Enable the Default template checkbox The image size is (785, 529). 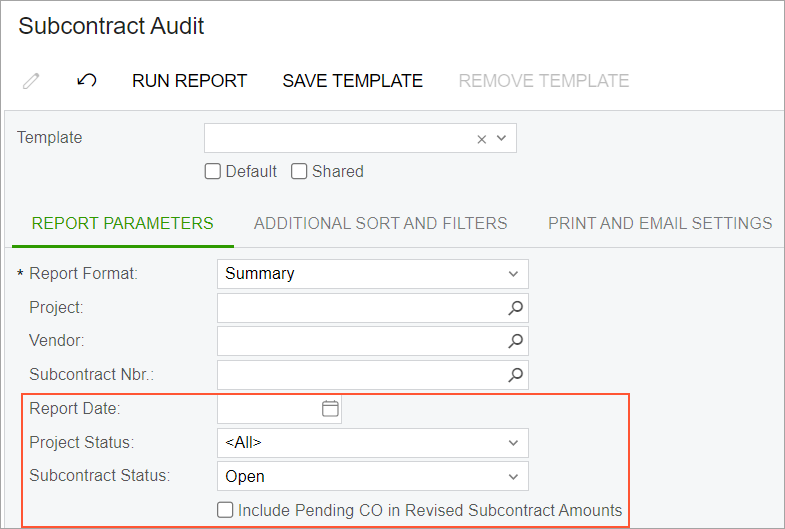pyautogui.click(x=213, y=171)
